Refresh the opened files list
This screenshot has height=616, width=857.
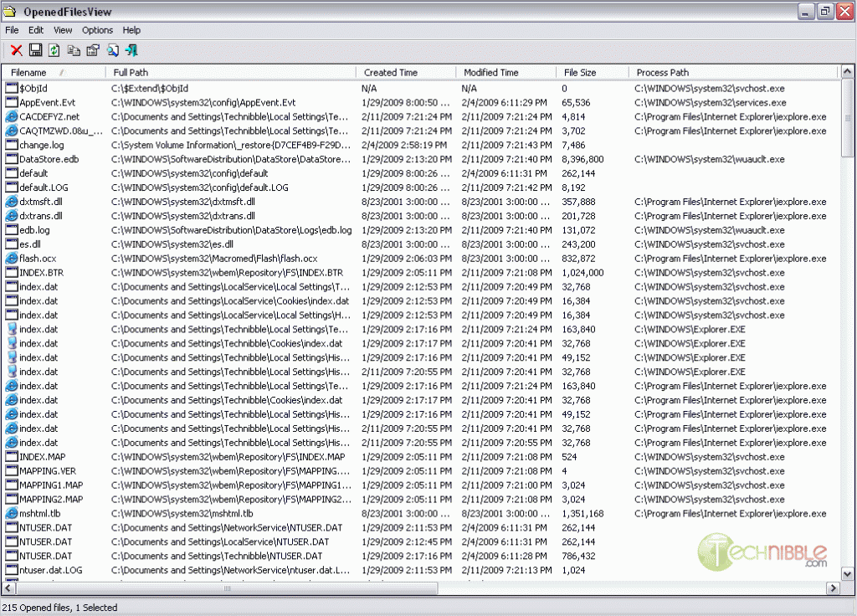[54, 49]
